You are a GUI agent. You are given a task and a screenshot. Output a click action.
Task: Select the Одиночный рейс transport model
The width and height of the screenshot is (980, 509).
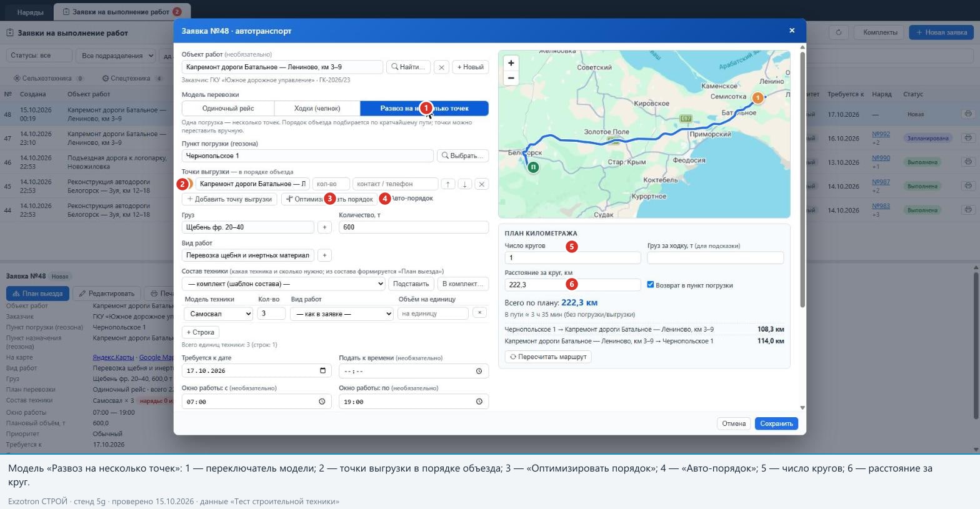click(x=228, y=109)
